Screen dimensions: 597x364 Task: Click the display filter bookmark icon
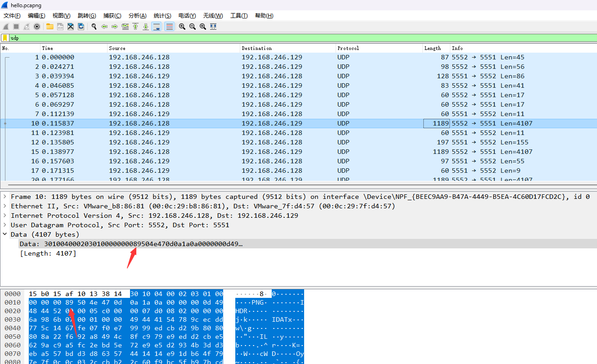[5, 38]
